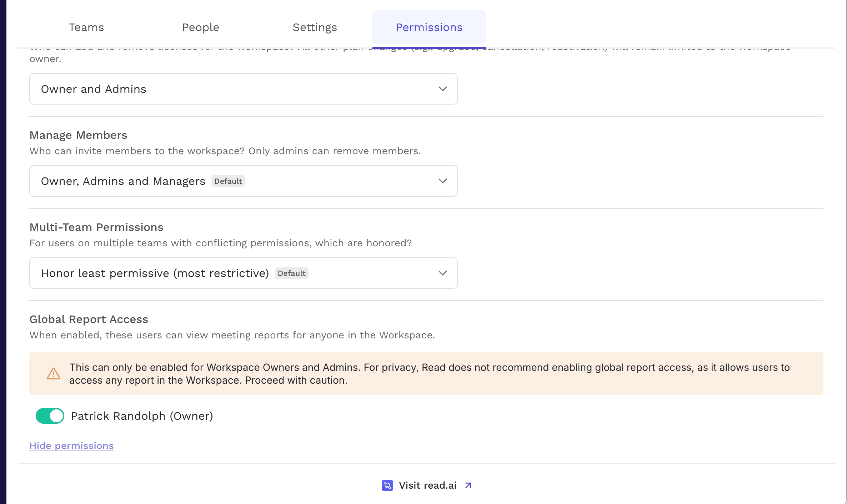Open the Owner, Admins and Managers dropdown

coord(243,181)
